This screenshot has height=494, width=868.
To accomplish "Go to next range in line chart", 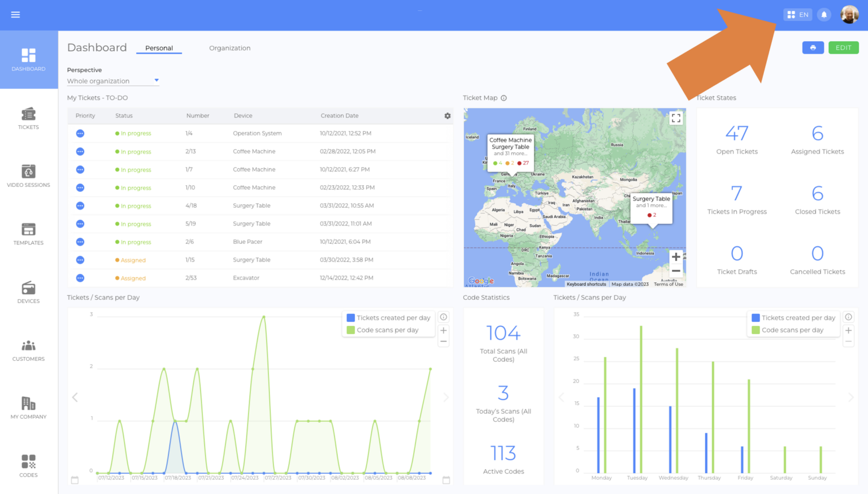I will [446, 397].
